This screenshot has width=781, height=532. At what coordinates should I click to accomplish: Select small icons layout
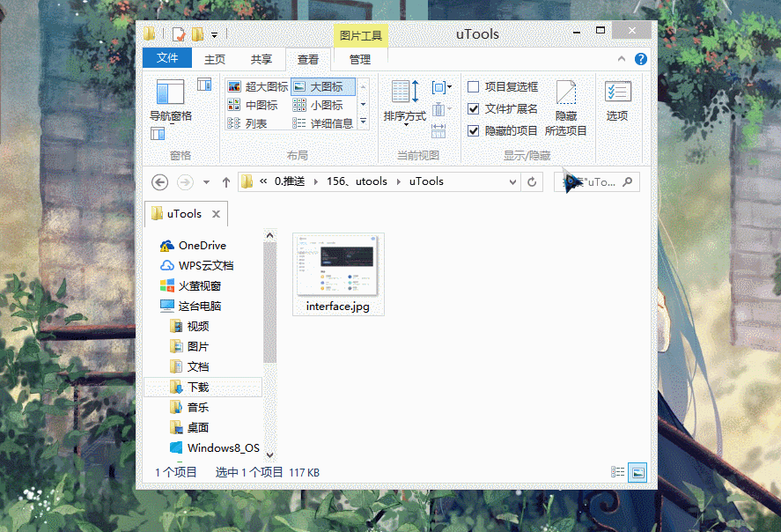318,105
